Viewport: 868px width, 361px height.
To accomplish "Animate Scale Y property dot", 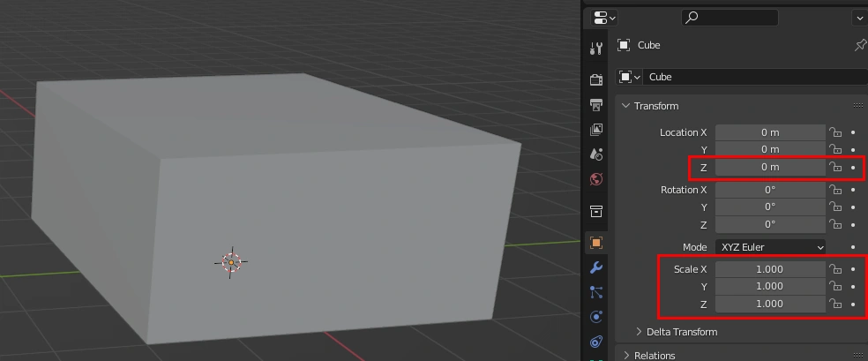I will pyautogui.click(x=853, y=286).
